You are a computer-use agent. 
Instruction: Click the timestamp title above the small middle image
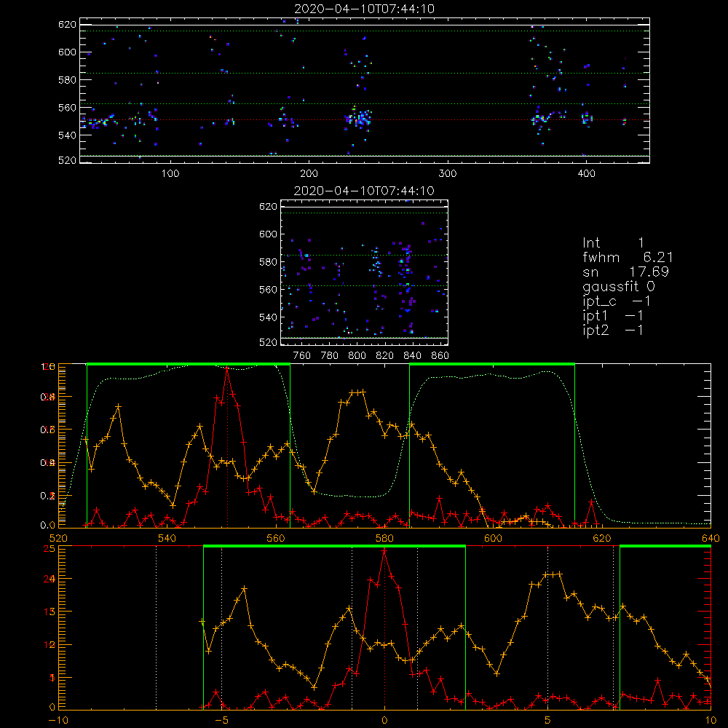pos(364,191)
